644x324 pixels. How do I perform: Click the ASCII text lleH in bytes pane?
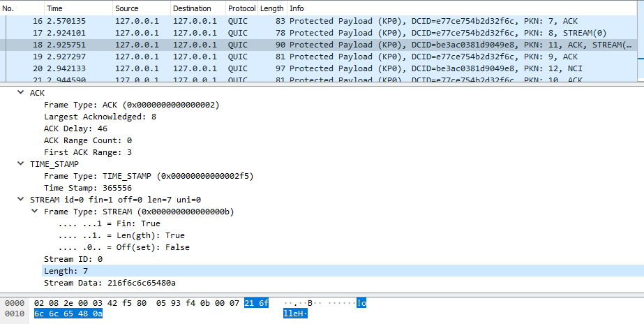coord(295,314)
